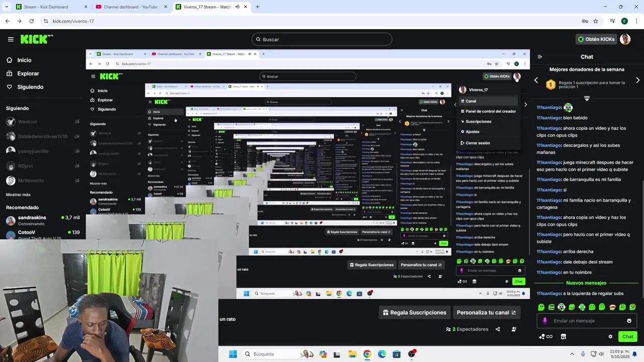Open chat settings gear

[610, 337]
